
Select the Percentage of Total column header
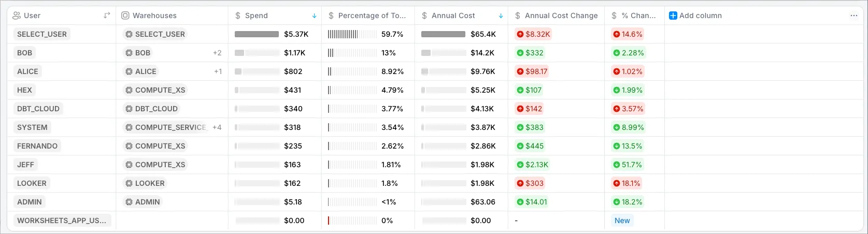coord(372,16)
